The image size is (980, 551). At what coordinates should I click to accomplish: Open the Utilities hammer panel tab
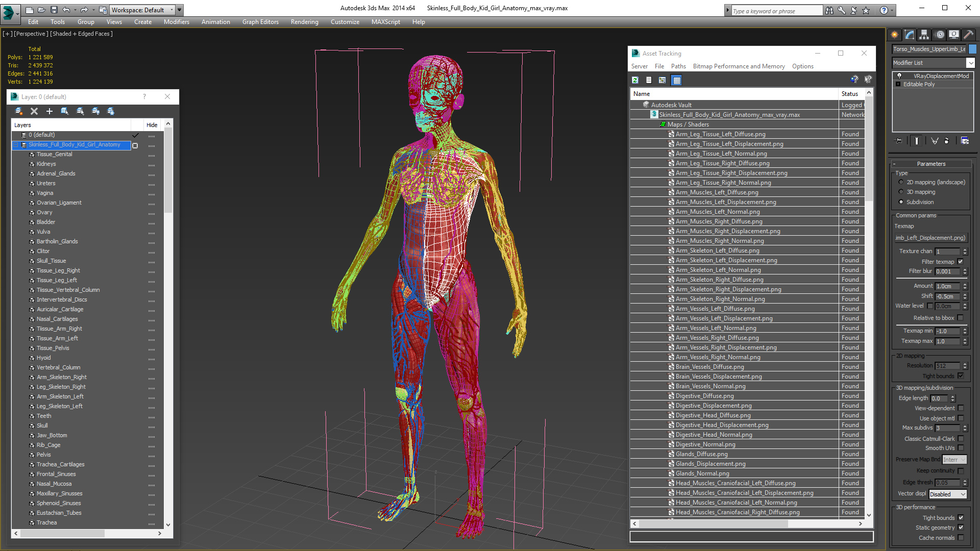pyautogui.click(x=969, y=35)
